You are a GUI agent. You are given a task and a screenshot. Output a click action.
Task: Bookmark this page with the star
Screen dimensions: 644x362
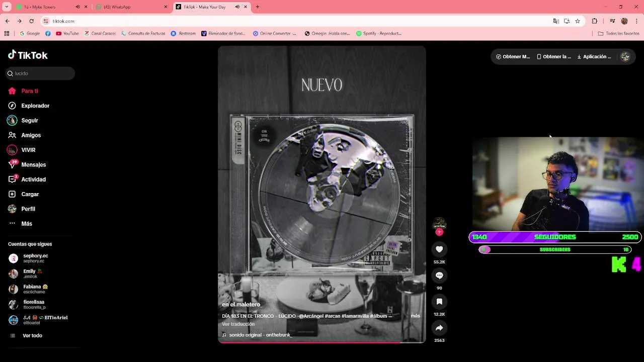point(578,21)
